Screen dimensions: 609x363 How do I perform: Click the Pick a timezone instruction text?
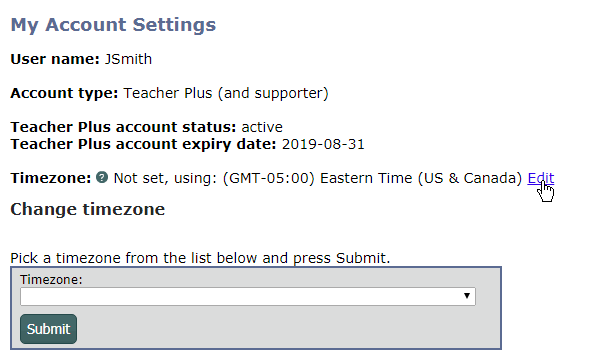(x=200, y=258)
